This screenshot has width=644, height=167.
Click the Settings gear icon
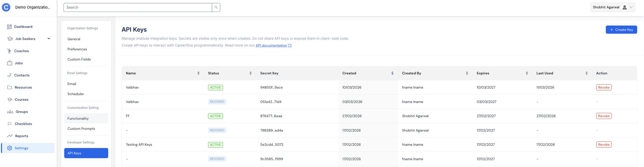click(x=10, y=148)
